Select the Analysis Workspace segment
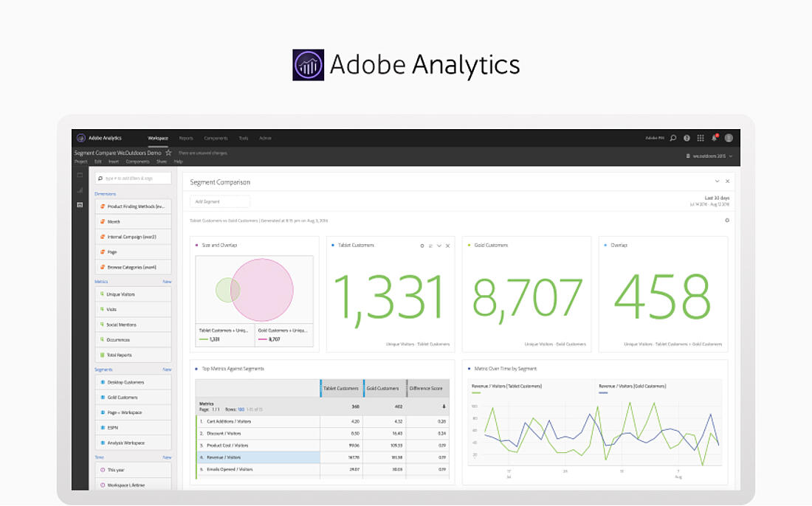Viewport: 812px width, 506px height. pos(133,443)
